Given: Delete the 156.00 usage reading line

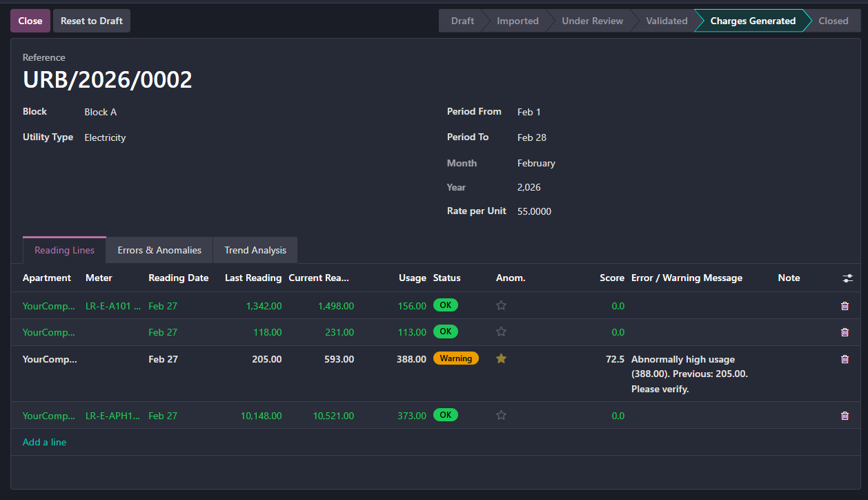Looking at the screenshot, I should [x=845, y=306].
